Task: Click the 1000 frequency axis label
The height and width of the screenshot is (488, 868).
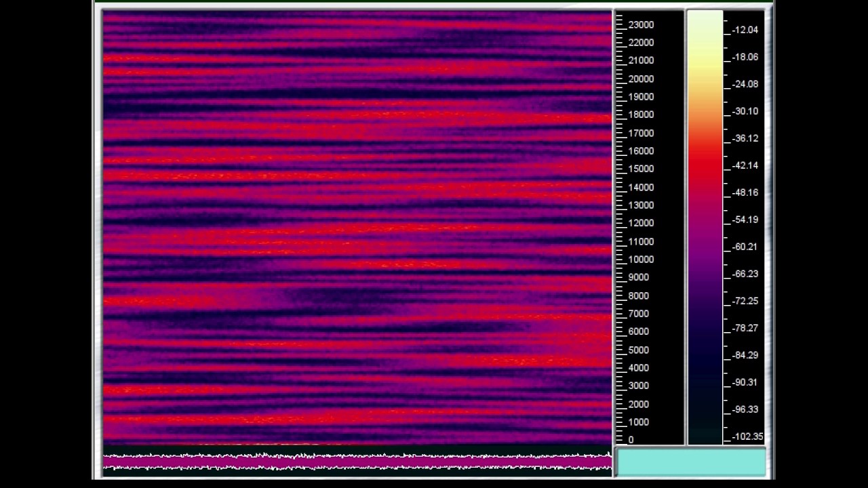Action: [x=639, y=422]
